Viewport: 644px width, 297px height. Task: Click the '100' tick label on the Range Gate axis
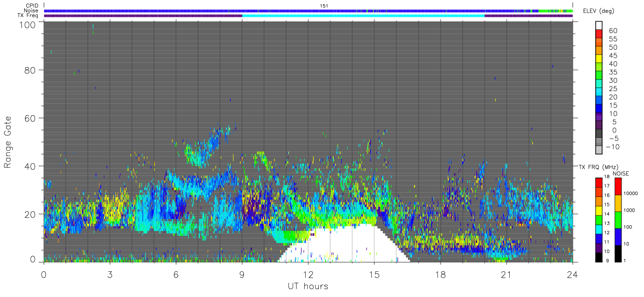click(28, 24)
